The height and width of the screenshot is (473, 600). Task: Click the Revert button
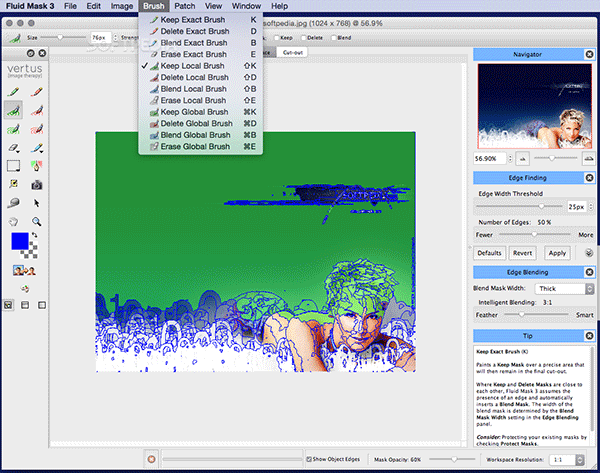(522, 253)
